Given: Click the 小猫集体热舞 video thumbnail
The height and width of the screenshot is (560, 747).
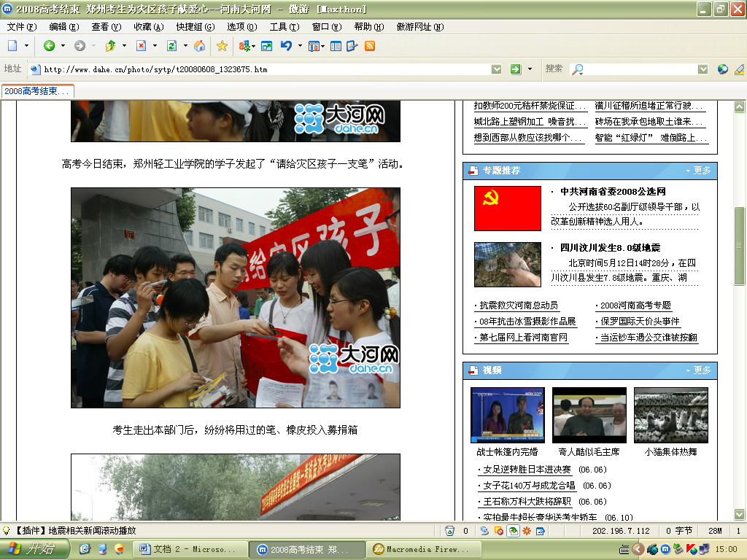Looking at the screenshot, I should pos(671,415).
